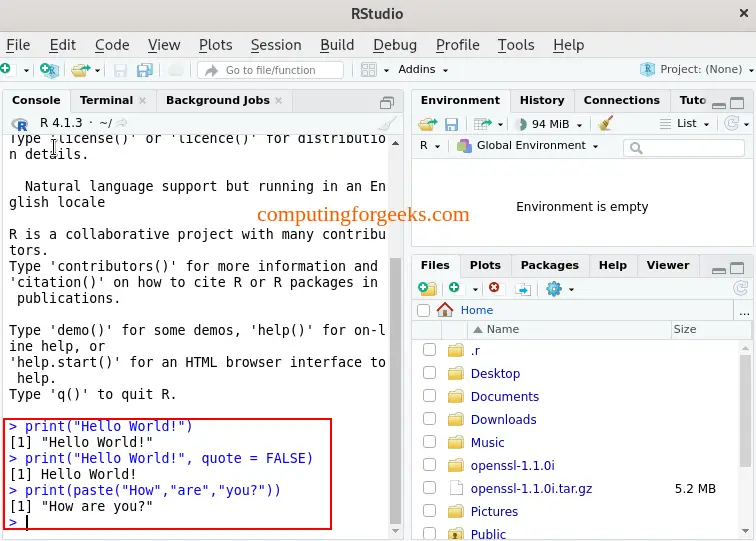This screenshot has width=756, height=541.
Task: Save the workspace in the Environment pane
Action: 451,124
